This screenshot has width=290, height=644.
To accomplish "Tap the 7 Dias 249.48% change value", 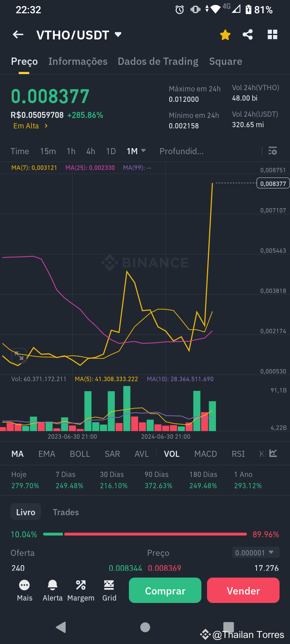I will click(x=69, y=486).
